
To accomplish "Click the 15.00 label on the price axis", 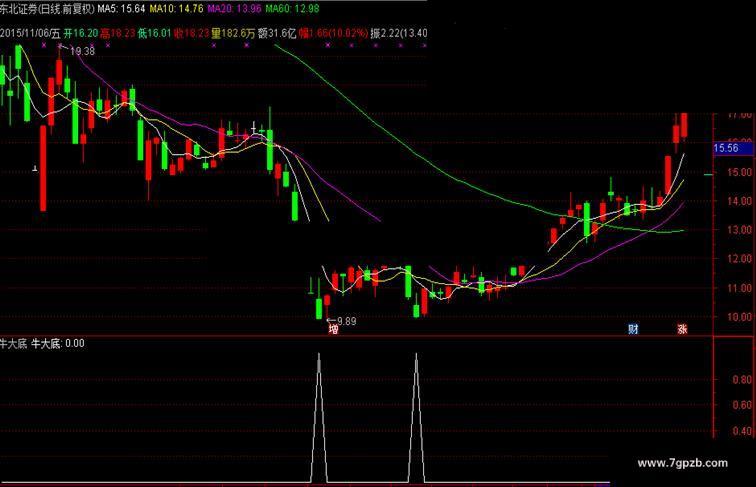I will (739, 172).
